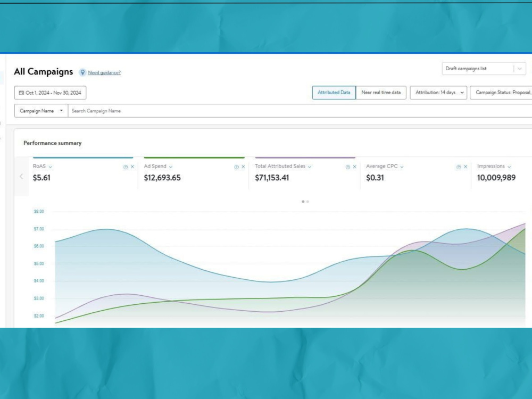Click the $8.00 axis label
The height and width of the screenshot is (399, 532).
click(x=39, y=211)
